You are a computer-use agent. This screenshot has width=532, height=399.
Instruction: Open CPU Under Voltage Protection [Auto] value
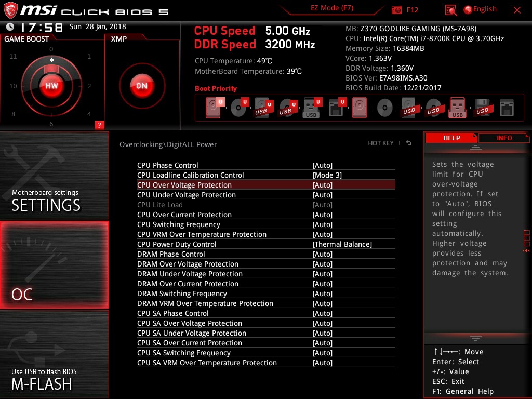(323, 195)
